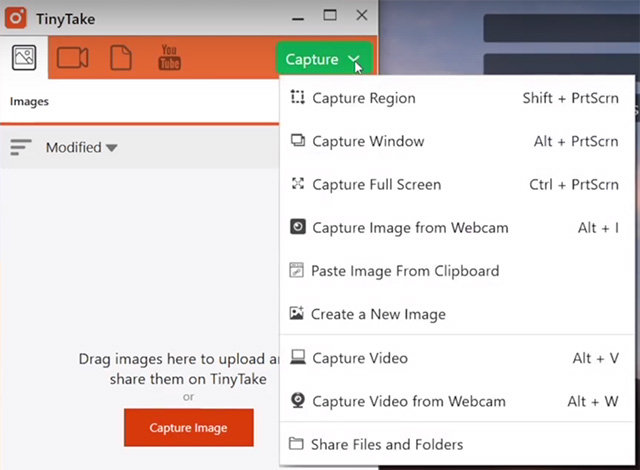Click the webcam icon beside Capture Video from Webcam

(x=298, y=400)
